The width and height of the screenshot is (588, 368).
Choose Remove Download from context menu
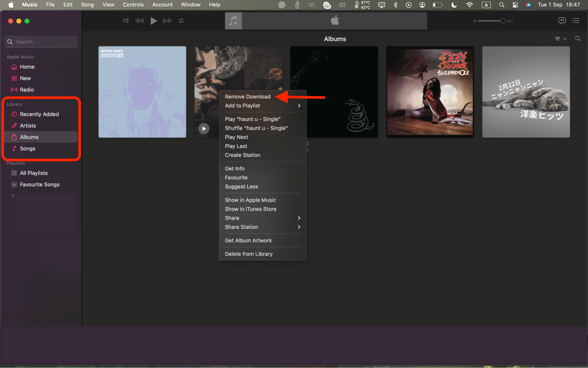pos(263,97)
